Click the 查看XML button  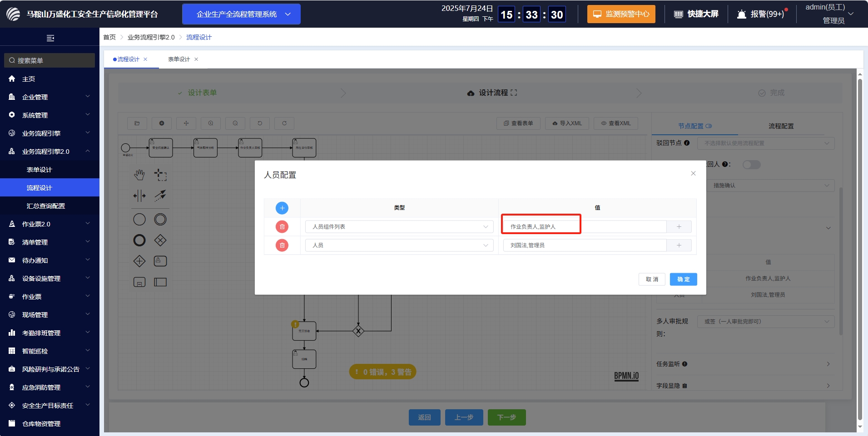pyautogui.click(x=616, y=123)
